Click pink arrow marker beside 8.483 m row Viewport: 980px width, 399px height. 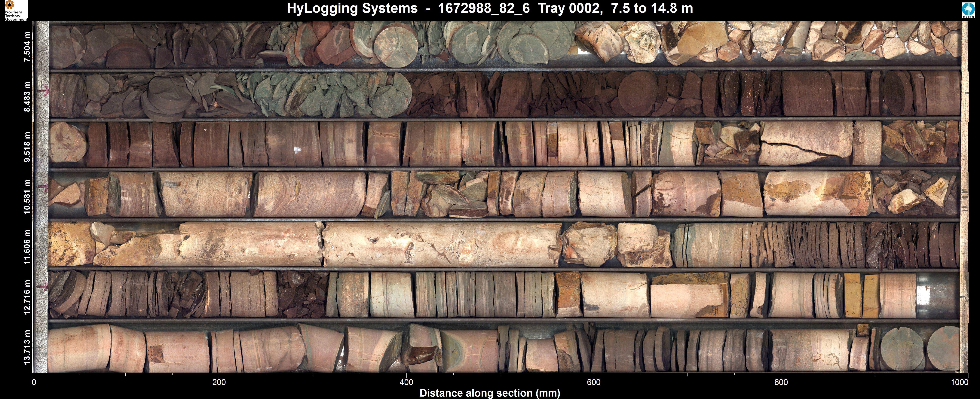(x=43, y=91)
